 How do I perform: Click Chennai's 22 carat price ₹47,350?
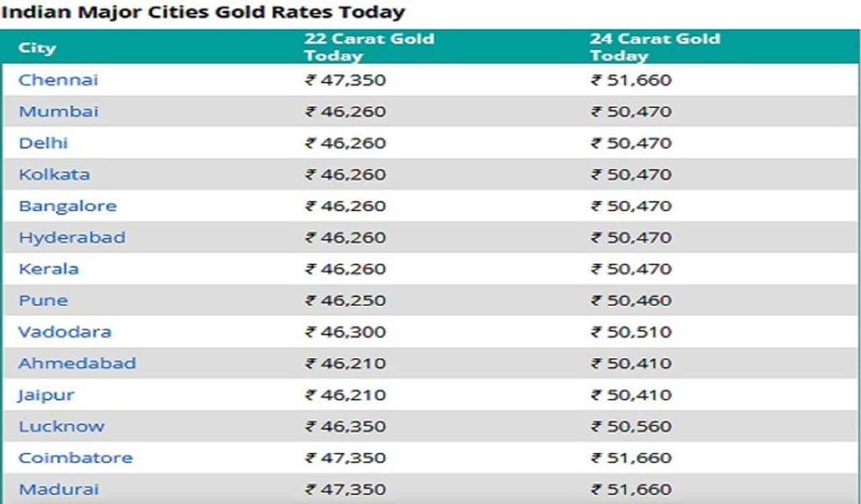tap(346, 81)
